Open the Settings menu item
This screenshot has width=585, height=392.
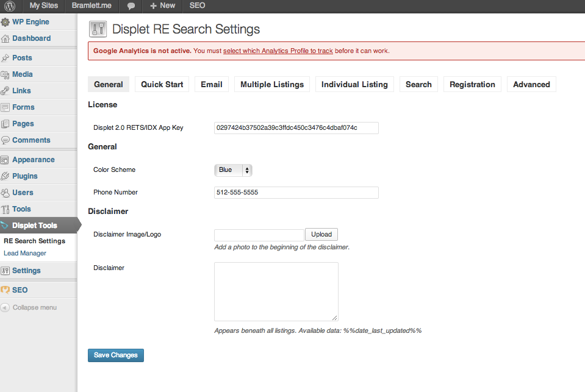pos(38,271)
